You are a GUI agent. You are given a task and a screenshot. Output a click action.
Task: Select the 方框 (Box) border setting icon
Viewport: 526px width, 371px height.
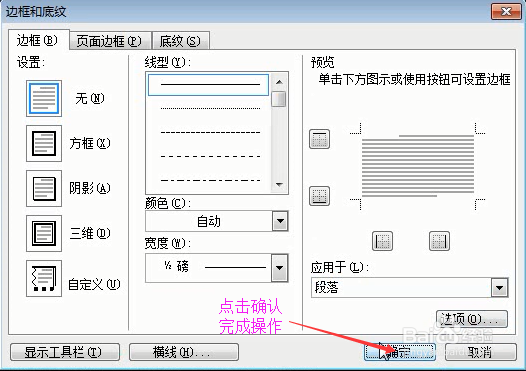pyautogui.click(x=44, y=143)
